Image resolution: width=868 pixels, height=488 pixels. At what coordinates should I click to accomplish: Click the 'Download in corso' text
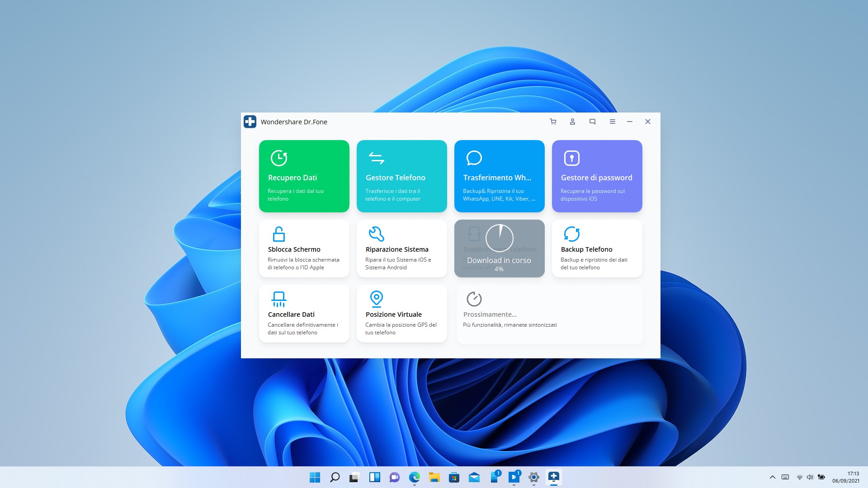pyautogui.click(x=499, y=260)
